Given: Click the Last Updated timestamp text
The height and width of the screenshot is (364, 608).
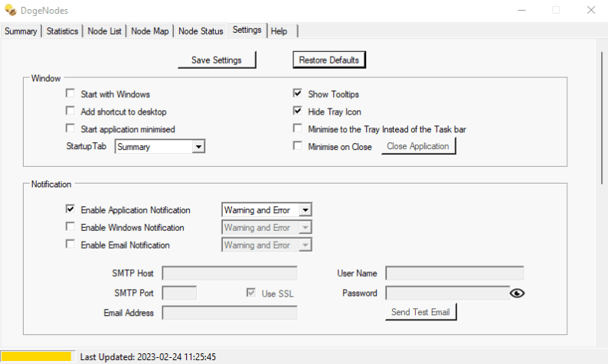Looking at the screenshot, I should (x=148, y=356).
